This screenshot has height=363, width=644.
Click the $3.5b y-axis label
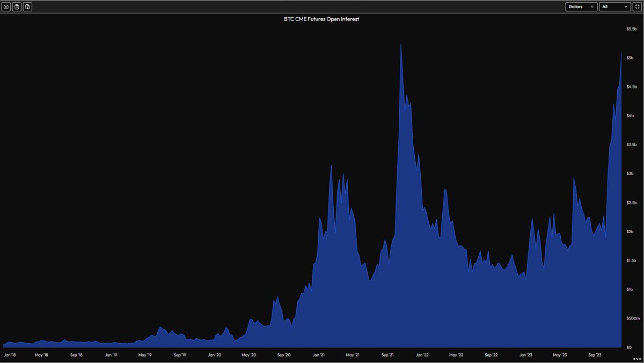coord(632,144)
